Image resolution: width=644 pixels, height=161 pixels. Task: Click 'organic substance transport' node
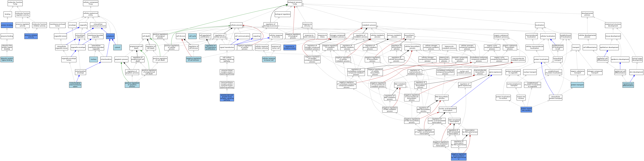(577, 72)
